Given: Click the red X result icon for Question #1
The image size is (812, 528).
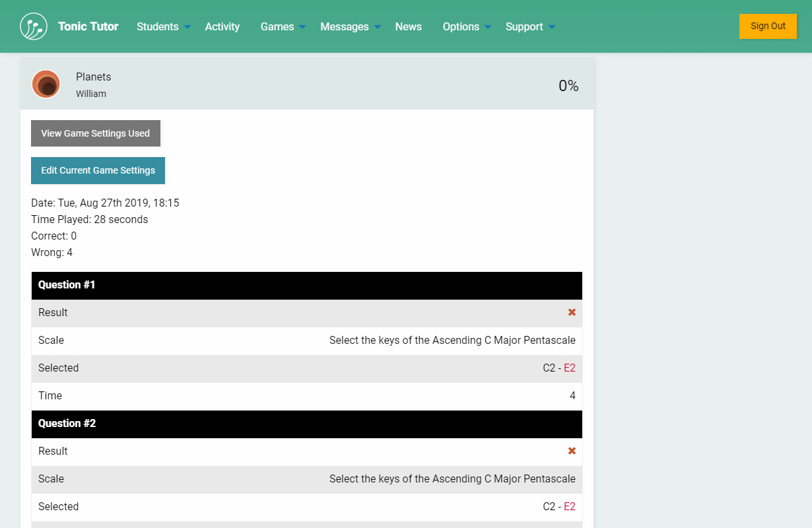Looking at the screenshot, I should pyautogui.click(x=572, y=312).
